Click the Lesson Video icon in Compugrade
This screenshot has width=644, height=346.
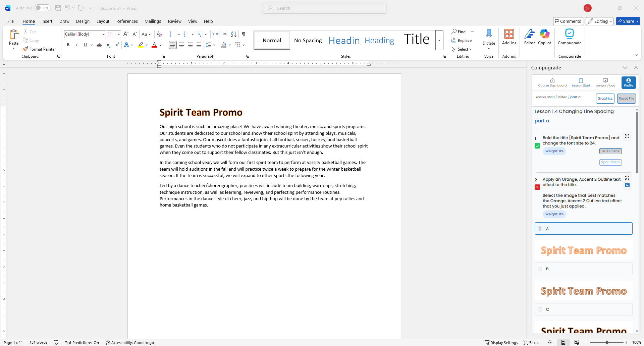click(x=605, y=82)
